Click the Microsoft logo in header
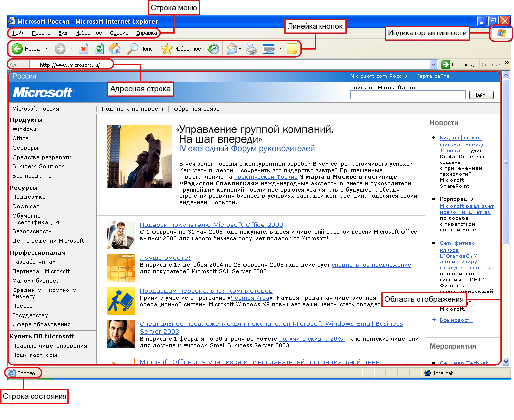 pos(43,93)
